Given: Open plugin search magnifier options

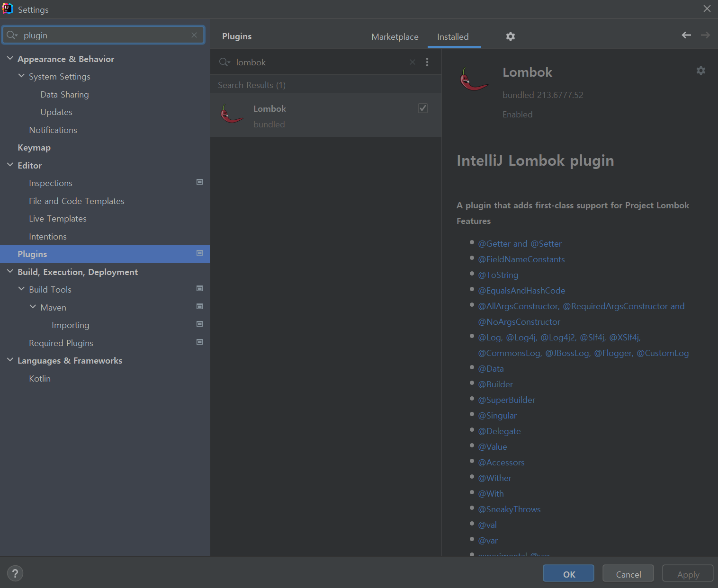Looking at the screenshot, I should 224,62.
